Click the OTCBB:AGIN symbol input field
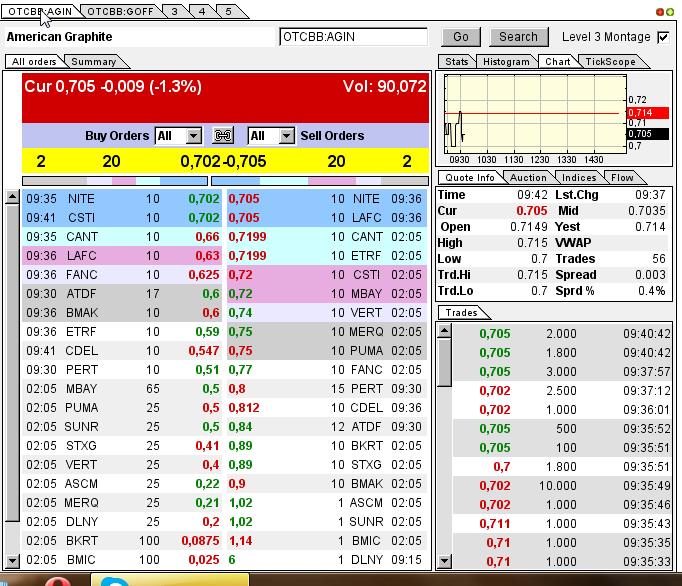 pyautogui.click(x=354, y=37)
